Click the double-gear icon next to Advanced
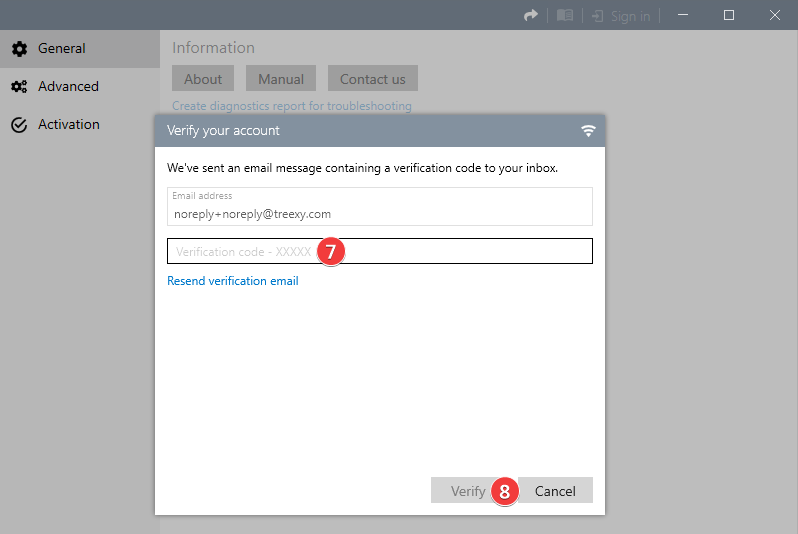Image resolution: width=798 pixels, height=534 pixels. (x=19, y=87)
